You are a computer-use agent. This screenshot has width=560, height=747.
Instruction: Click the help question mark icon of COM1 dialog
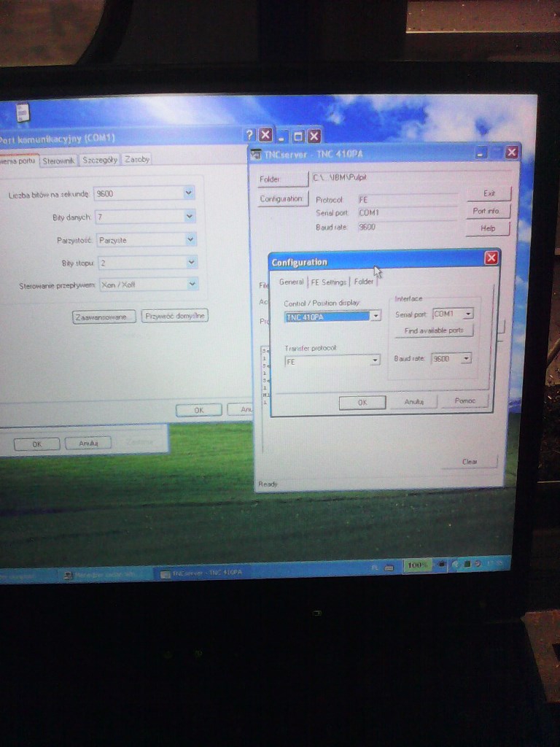click(x=249, y=135)
